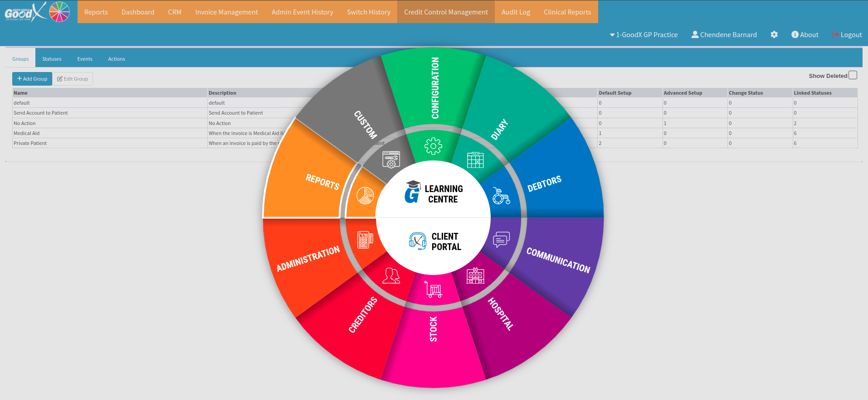Open the Clinical Reports menu
868x400 pixels.
tap(567, 12)
